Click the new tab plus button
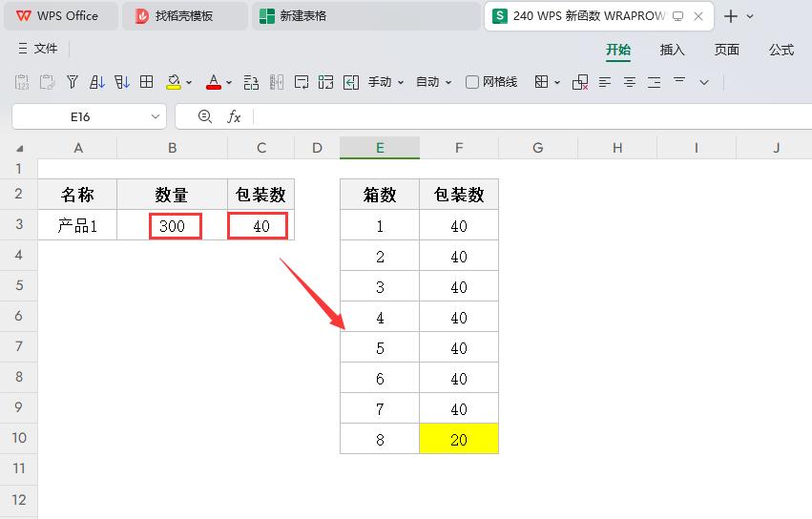Image resolution: width=812 pixels, height=519 pixels. 731,16
